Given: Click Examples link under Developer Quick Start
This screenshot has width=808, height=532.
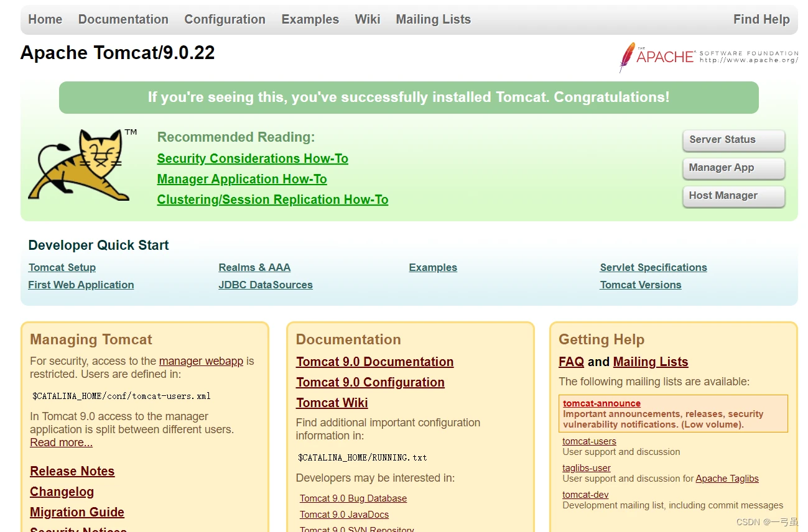Looking at the screenshot, I should 433,267.
